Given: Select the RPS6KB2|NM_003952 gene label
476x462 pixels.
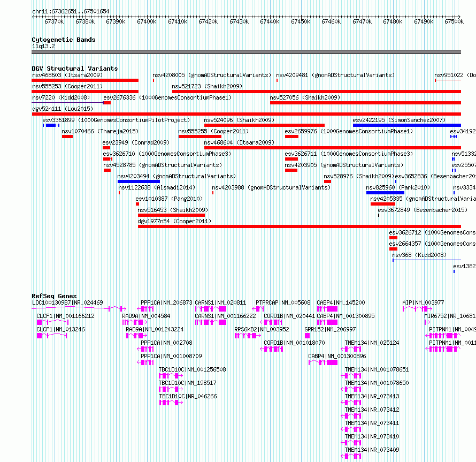Looking at the screenshot, I should [262, 329].
